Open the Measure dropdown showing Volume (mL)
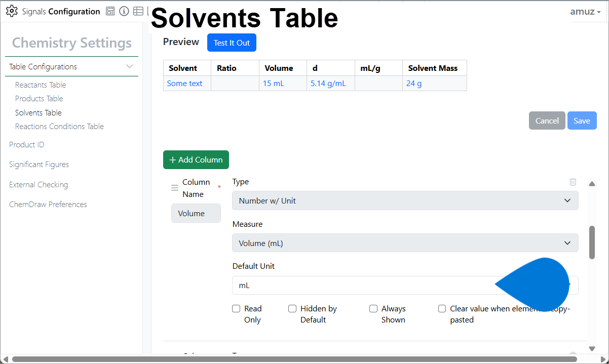The height and width of the screenshot is (364, 609). (x=404, y=243)
